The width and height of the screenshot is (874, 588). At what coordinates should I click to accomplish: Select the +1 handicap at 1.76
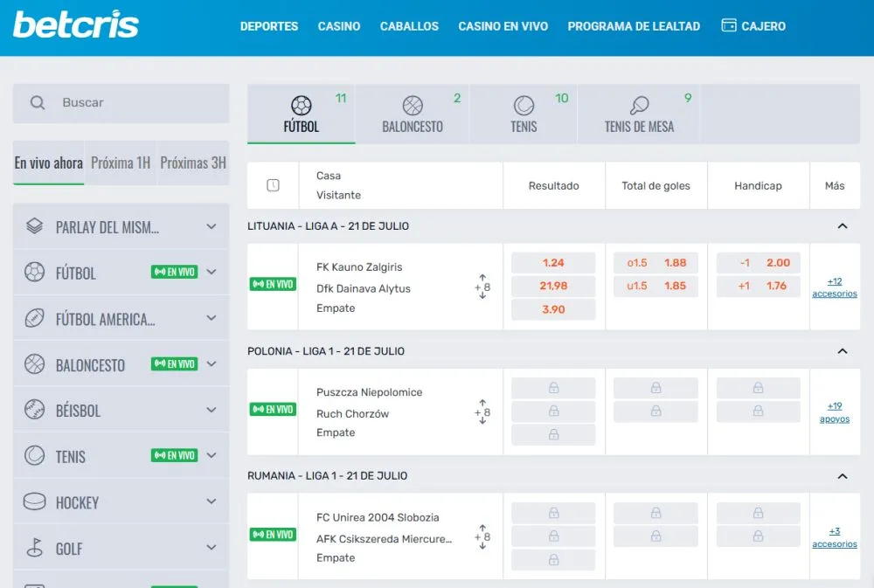(x=758, y=286)
